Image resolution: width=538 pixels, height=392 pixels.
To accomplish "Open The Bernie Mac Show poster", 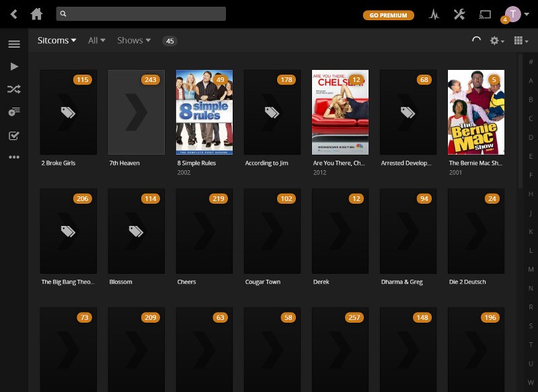I will click(476, 112).
